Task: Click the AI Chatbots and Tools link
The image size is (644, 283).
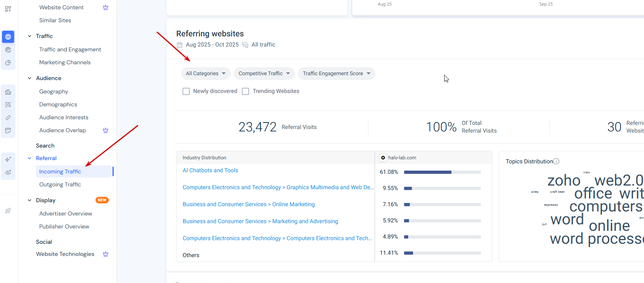Action: pos(210,170)
